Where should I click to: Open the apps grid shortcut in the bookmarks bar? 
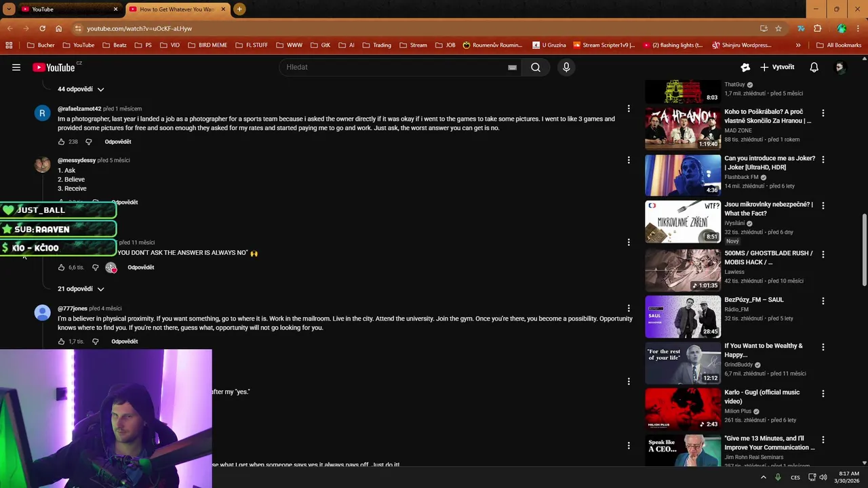click(9, 45)
